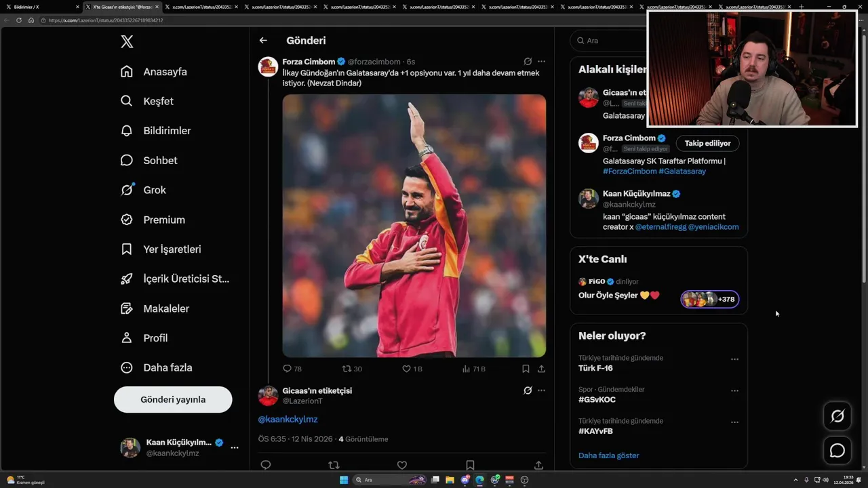The width and height of the screenshot is (868, 488).
Task: Open Makaleler articles
Action: pos(155,308)
